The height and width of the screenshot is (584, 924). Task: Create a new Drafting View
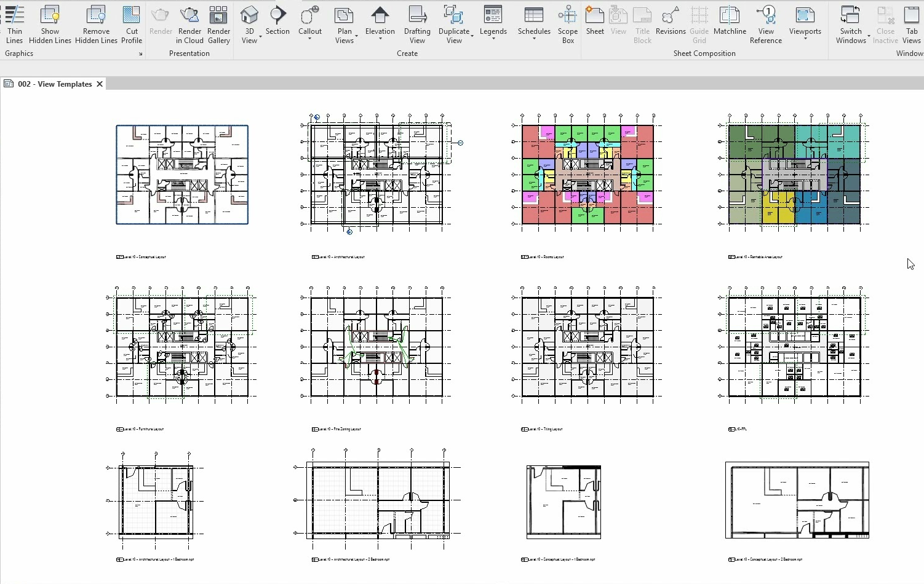pyautogui.click(x=417, y=25)
